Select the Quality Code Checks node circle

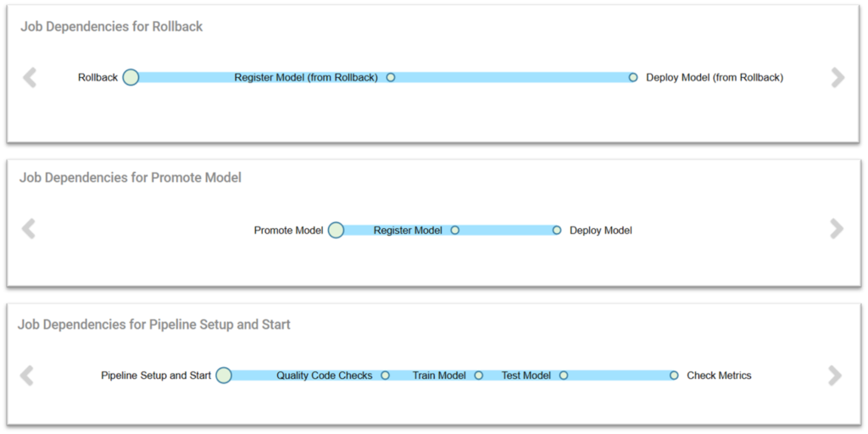[386, 376]
